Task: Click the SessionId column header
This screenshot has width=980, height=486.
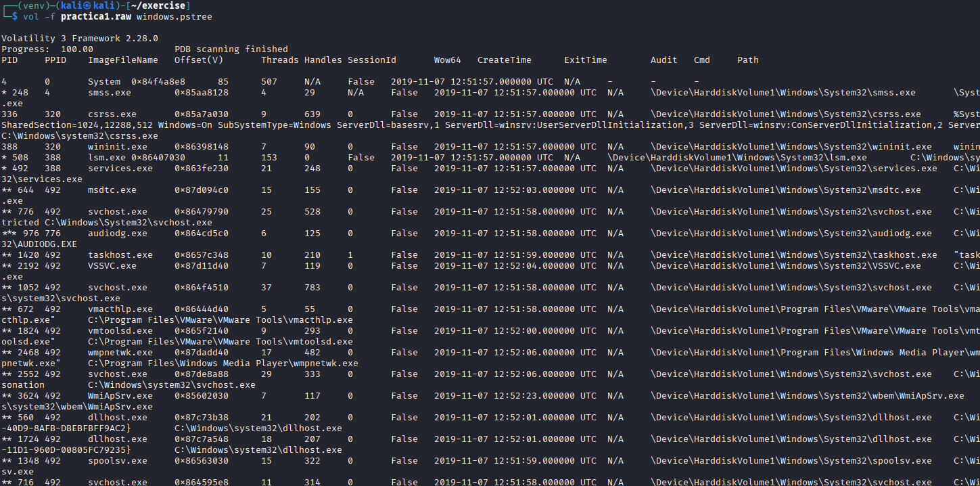Action: (372, 60)
